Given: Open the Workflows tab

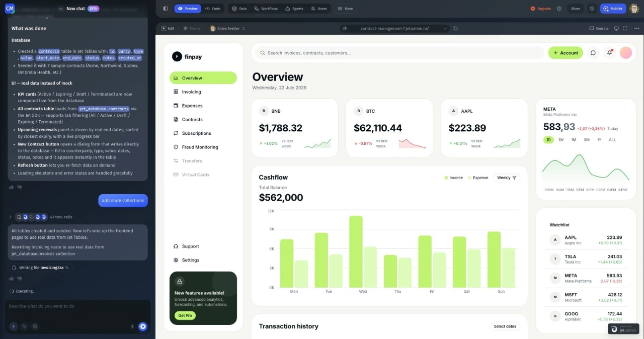Looking at the screenshot, I should click(266, 9).
